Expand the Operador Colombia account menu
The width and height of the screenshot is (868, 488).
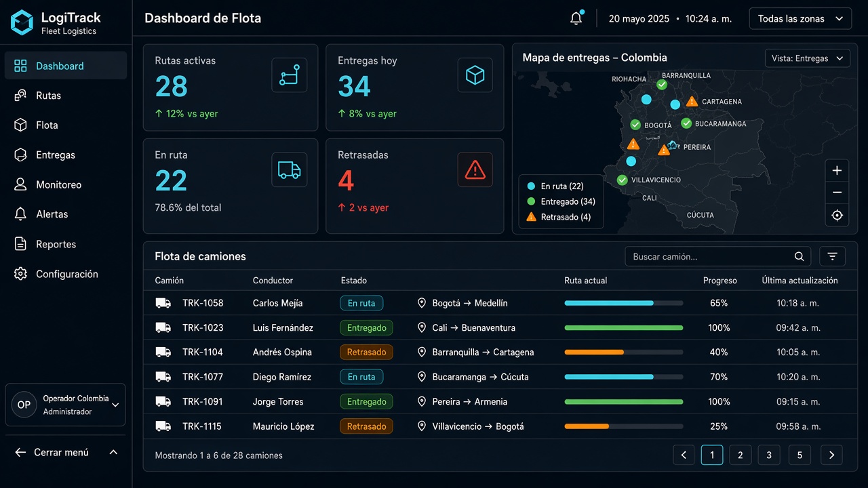click(x=65, y=405)
